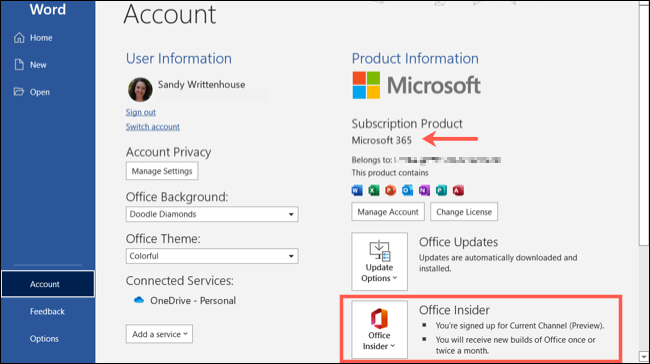Click the OneDrive - Personal service text
This screenshot has height=364, width=650.
(x=193, y=301)
